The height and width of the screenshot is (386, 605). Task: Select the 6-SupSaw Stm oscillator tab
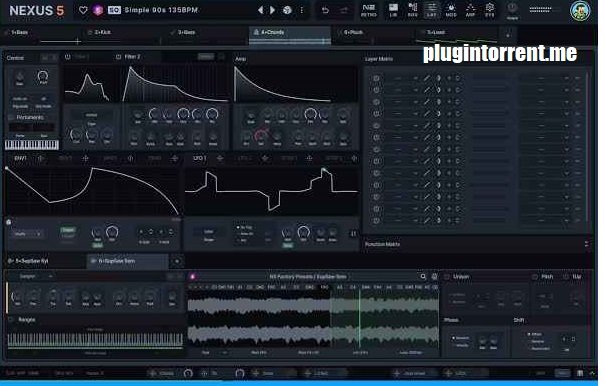point(128,261)
